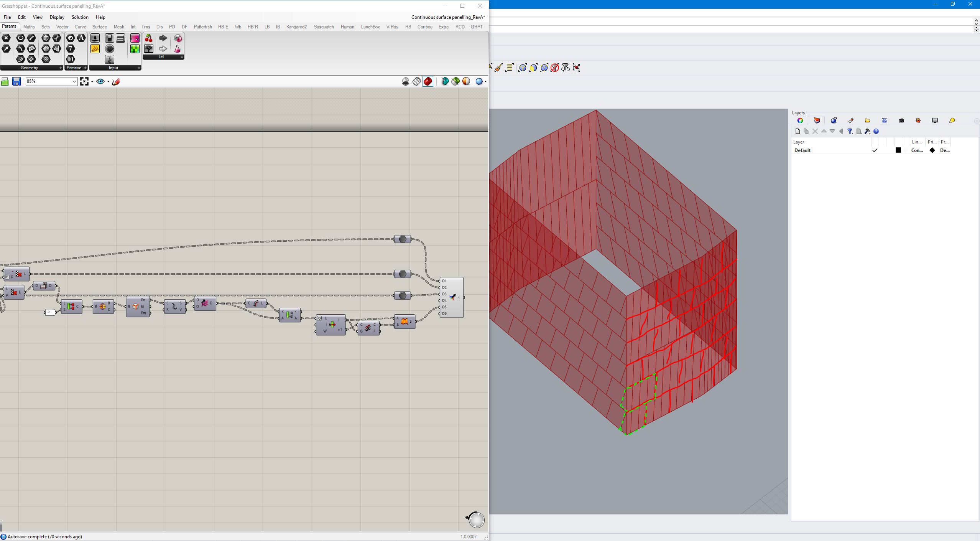980x541 pixels.
Task: Toggle solid shading preview mode
Action: pyautogui.click(x=428, y=81)
